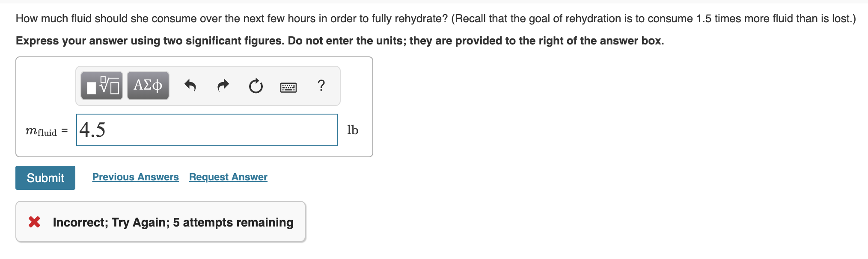
Task: Click the significant figures instruction text
Action: point(340,41)
